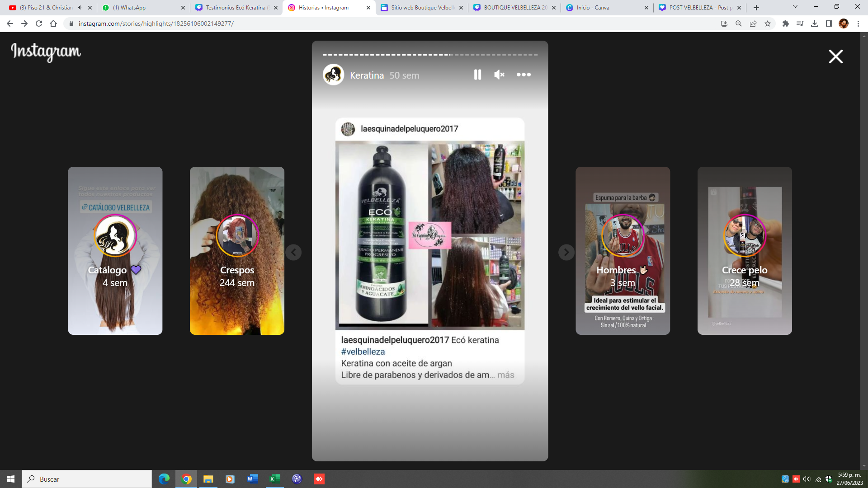The image size is (868, 488).
Task: Open the Crespos highlight thumbnail
Action: point(237,251)
